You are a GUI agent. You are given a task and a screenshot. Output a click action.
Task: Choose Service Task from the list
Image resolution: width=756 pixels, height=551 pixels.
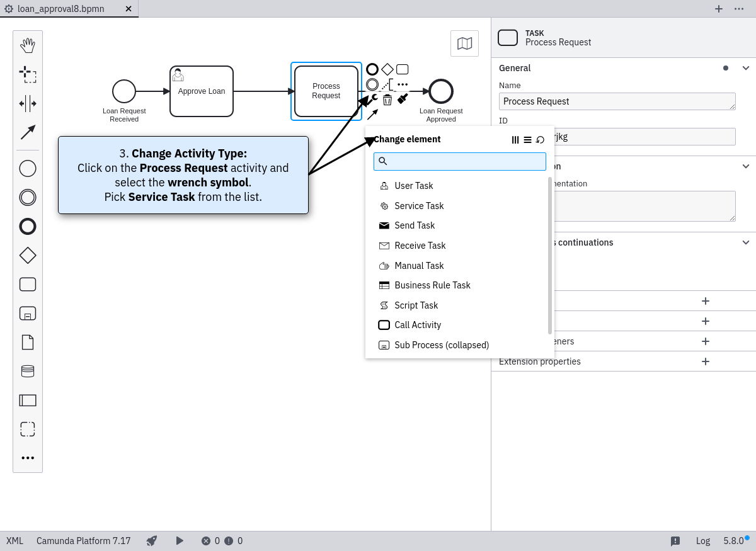pyautogui.click(x=419, y=206)
